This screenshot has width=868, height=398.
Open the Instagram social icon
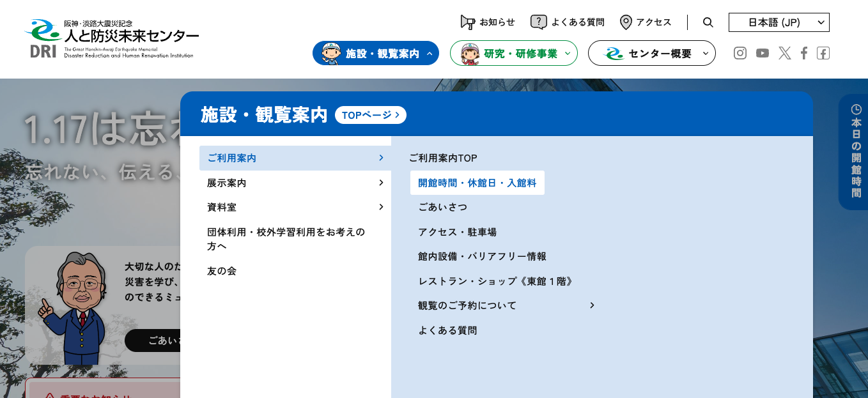click(740, 53)
